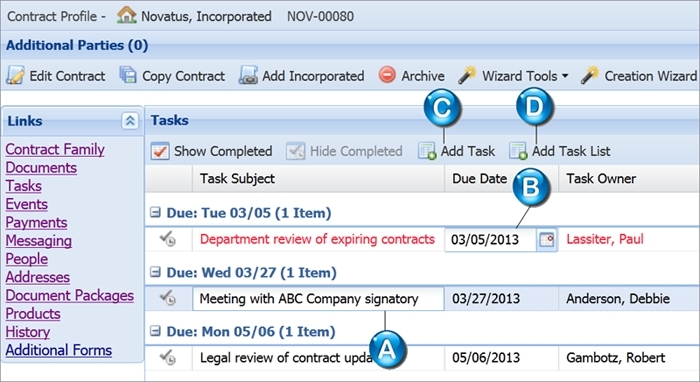Screen dimensions: 700x382
Task: Click the Add Task icon
Action: (x=427, y=151)
